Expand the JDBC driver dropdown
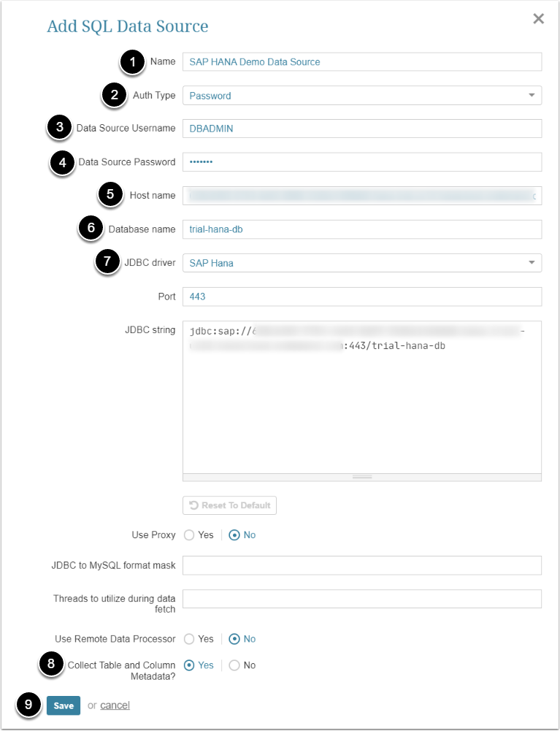 click(361, 263)
